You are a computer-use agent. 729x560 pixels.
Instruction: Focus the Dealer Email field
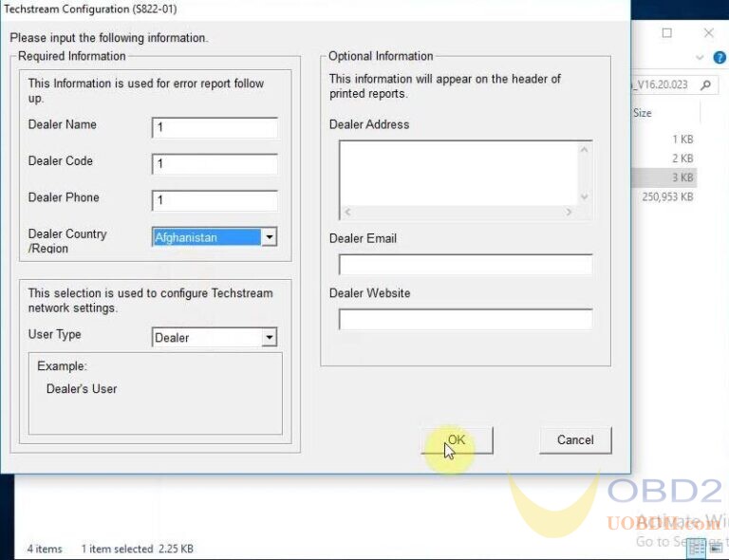point(465,265)
